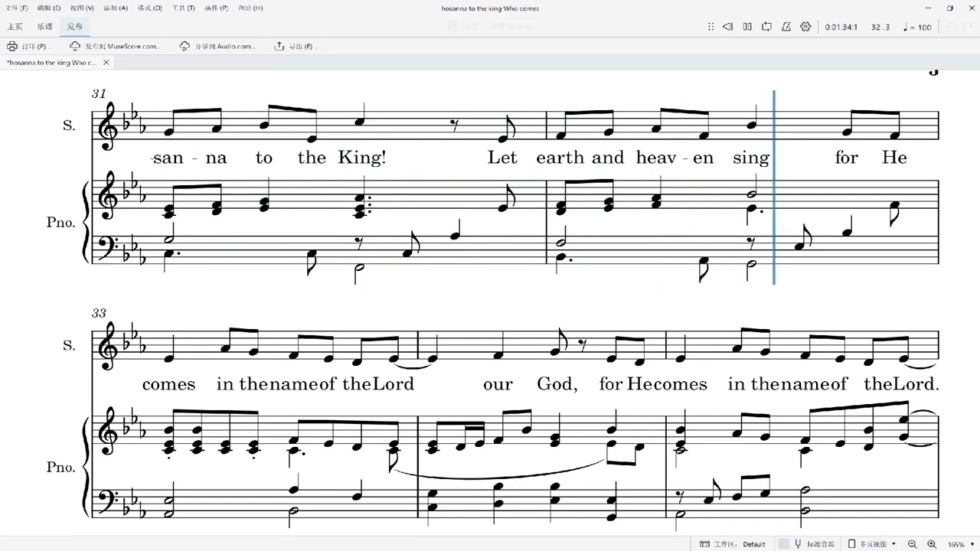The height and width of the screenshot is (551, 980).
Task: Close the hosanna to the king score tab
Action: pyautogui.click(x=106, y=63)
